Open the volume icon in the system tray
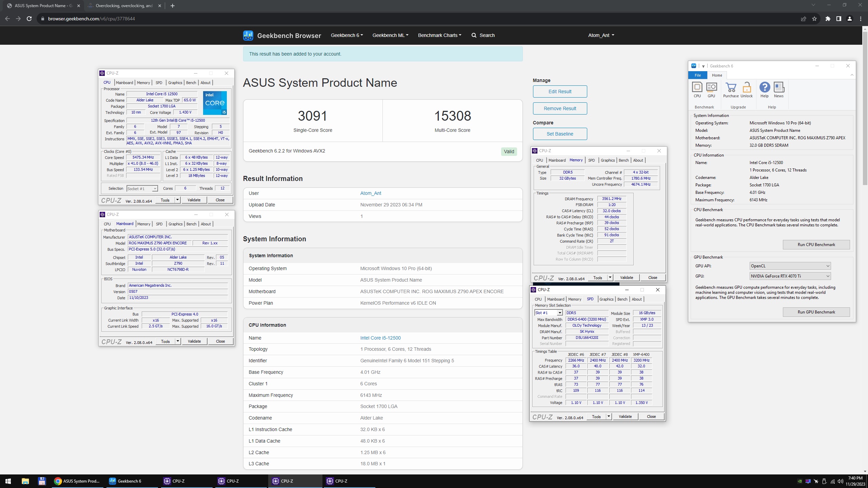This screenshot has height=488, width=868. click(x=840, y=481)
